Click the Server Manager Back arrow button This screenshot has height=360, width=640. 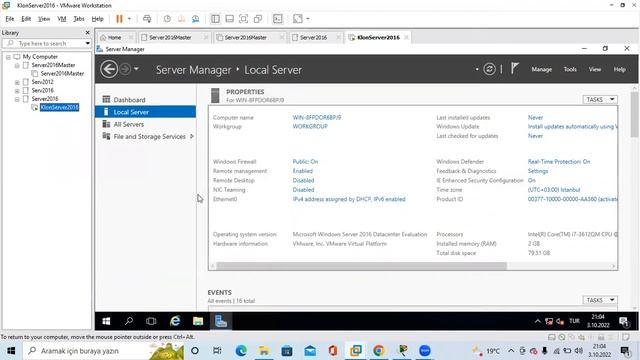click(109, 69)
